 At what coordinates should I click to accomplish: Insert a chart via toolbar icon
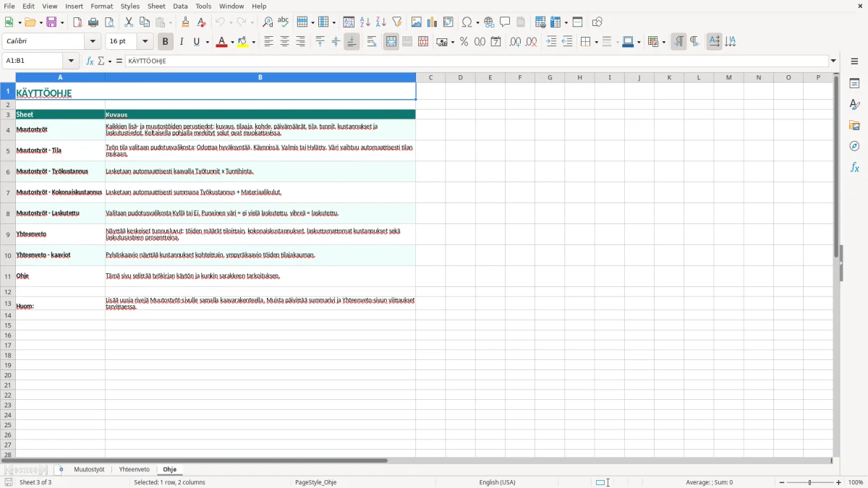click(433, 22)
